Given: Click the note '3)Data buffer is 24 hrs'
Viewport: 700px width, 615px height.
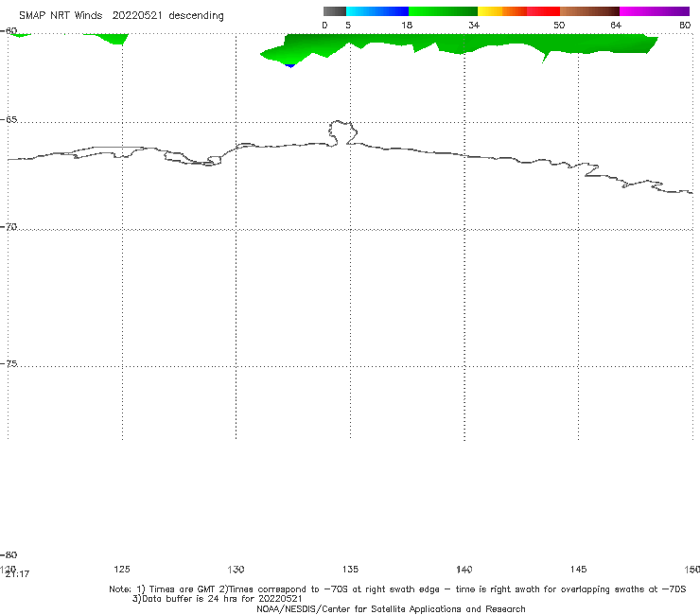Looking at the screenshot, I should [217, 599].
